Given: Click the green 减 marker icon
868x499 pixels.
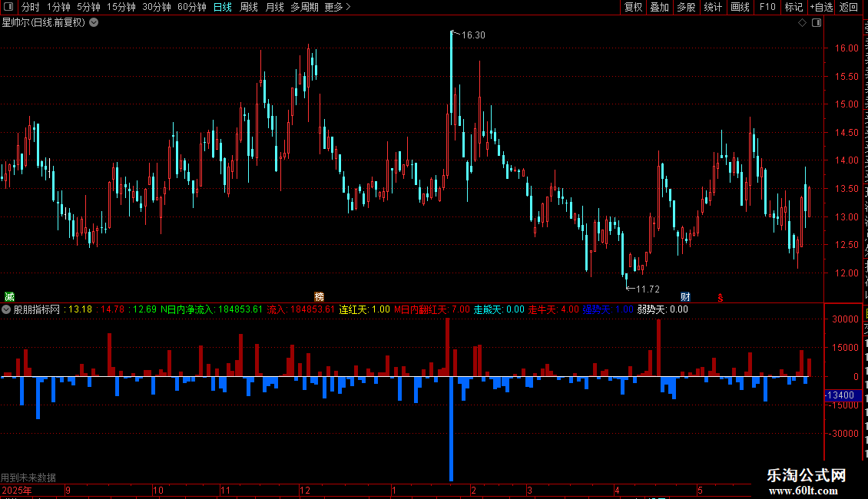Looking at the screenshot, I should [9, 297].
